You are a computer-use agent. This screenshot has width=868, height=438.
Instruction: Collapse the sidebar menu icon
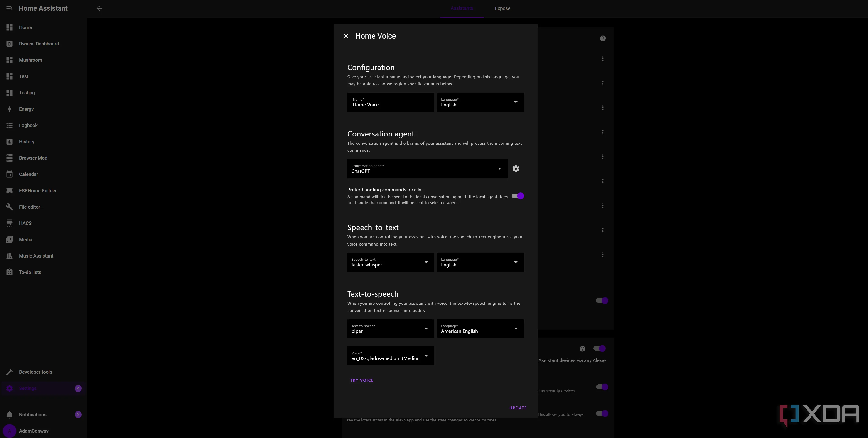point(10,8)
